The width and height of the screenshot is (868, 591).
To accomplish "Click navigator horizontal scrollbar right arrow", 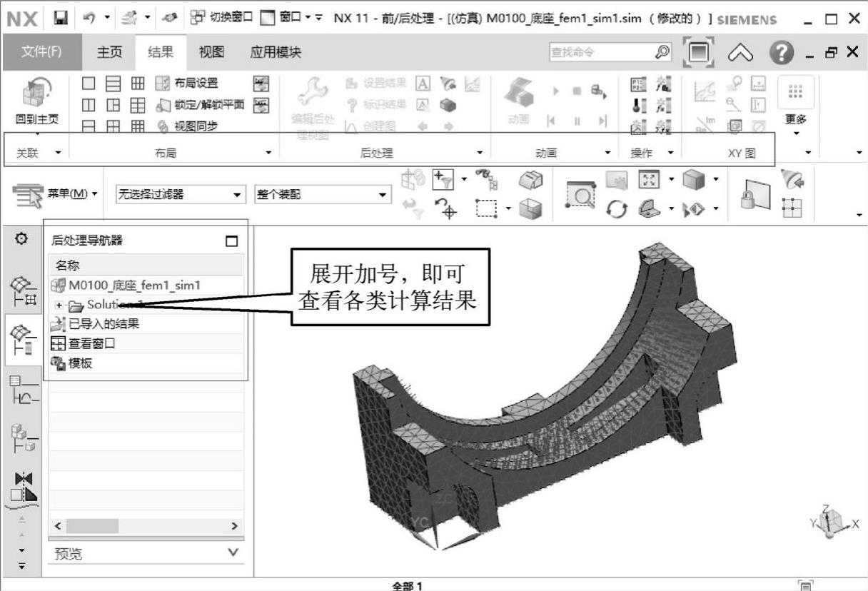I will 234,526.
